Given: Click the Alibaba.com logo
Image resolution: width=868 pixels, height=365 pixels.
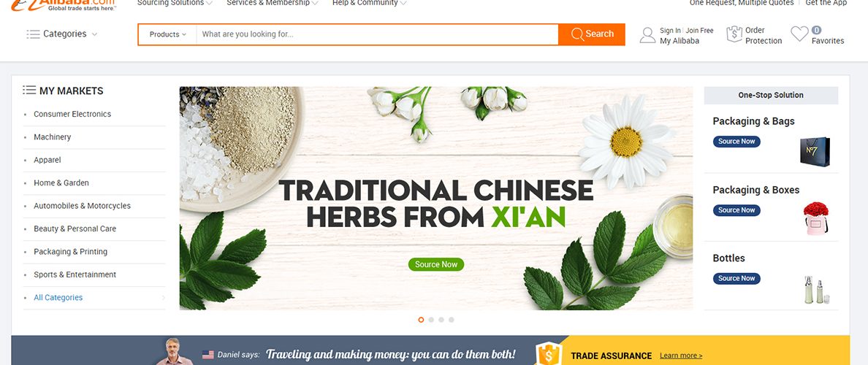Looking at the screenshot, I should click(x=63, y=4).
